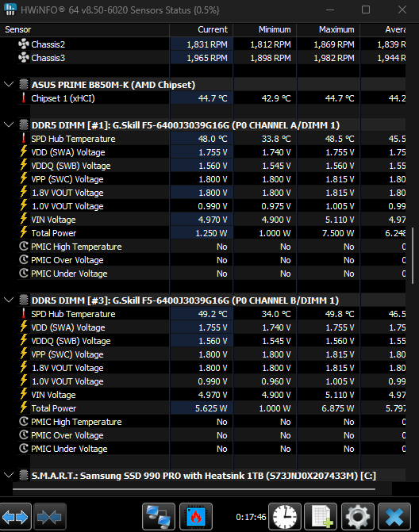
Task: Click DIMM #1 PMIC High Temperature clock icon
Action: click(24, 247)
